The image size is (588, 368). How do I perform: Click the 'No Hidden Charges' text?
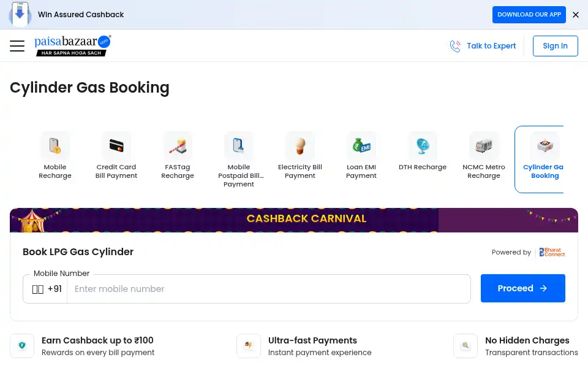(x=527, y=340)
